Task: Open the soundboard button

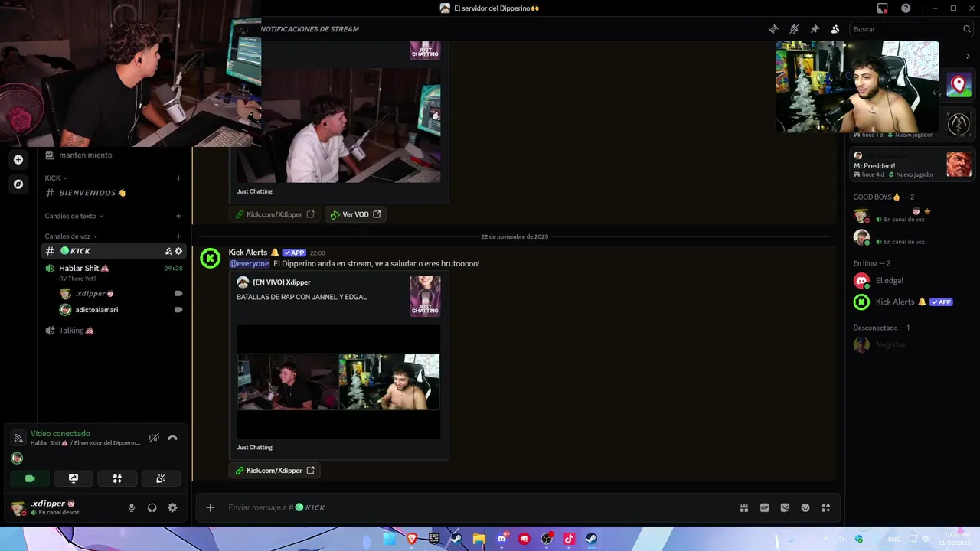Action: (161, 478)
